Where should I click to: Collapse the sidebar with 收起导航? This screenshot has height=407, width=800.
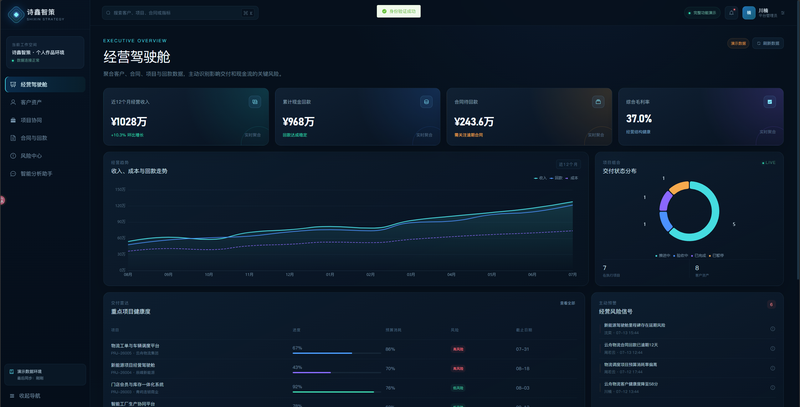coord(25,396)
